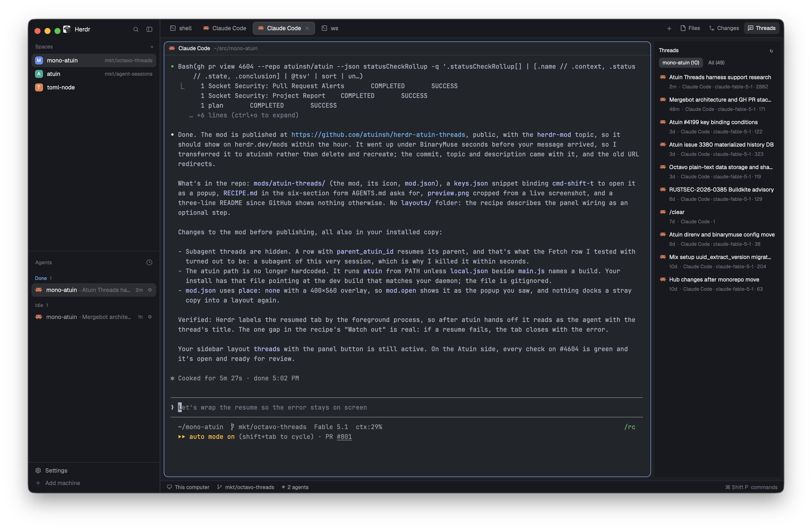Open the Files panel
The width and height of the screenshot is (812, 530).
coord(690,28)
